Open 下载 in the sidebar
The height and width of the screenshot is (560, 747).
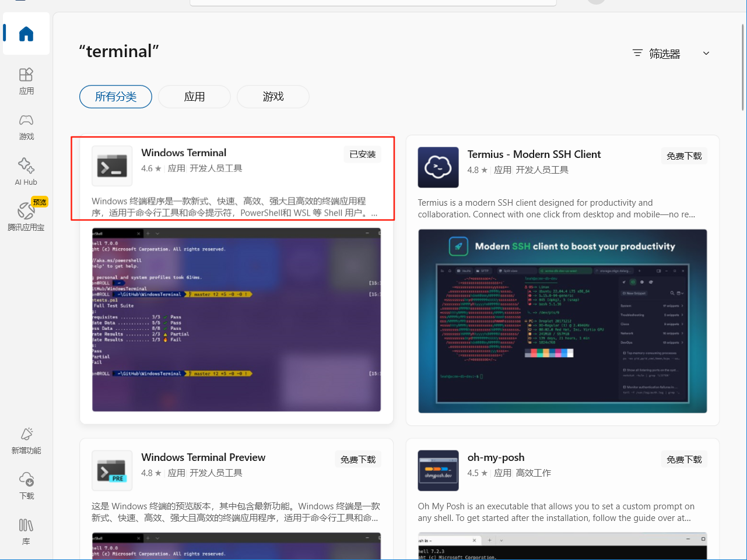click(26, 487)
